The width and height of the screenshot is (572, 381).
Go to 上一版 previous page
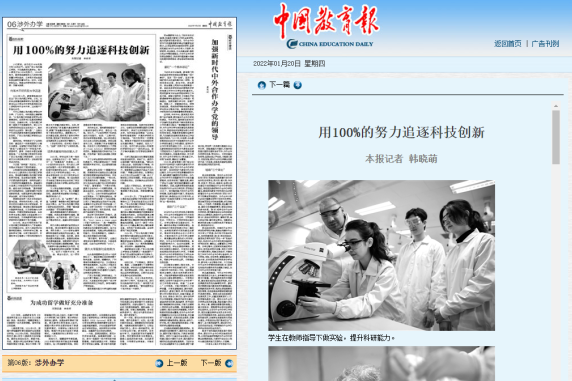(177, 363)
